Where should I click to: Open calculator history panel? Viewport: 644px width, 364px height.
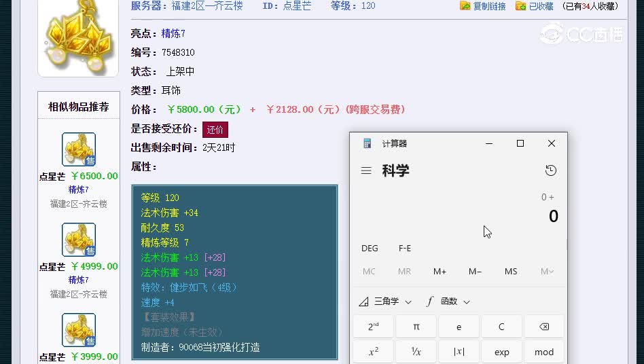tap(551, 170)
